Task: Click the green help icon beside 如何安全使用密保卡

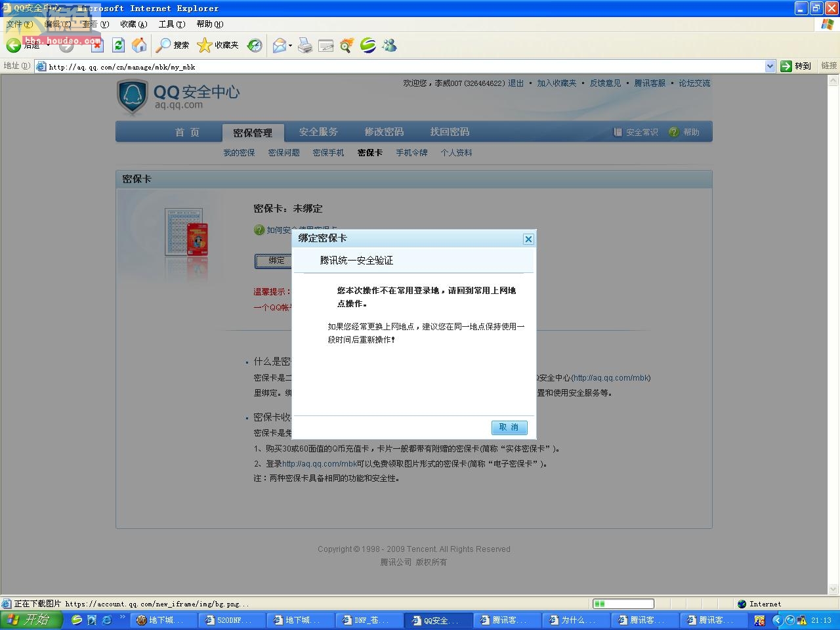Action: tap(259, 230)
